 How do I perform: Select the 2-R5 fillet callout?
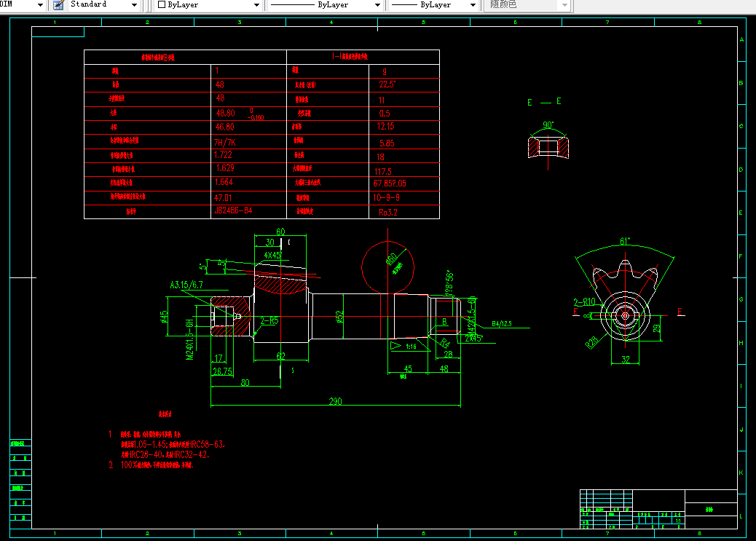269,320
